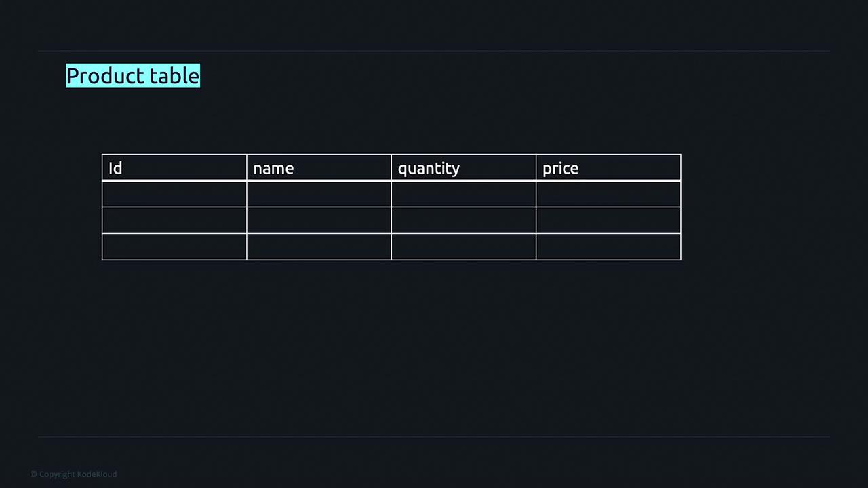868x488 pixels.
Task: Click last row cell under Id
Action: [x=174, y=247]
